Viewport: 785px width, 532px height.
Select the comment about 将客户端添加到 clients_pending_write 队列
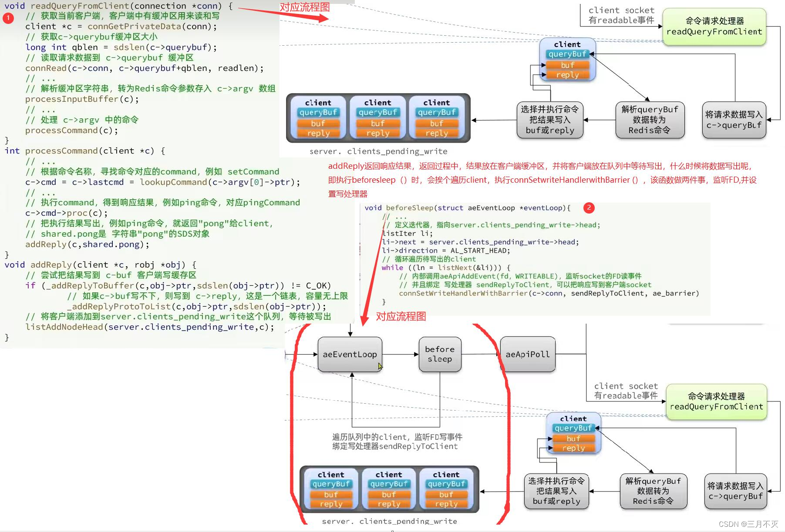point(178,316)
